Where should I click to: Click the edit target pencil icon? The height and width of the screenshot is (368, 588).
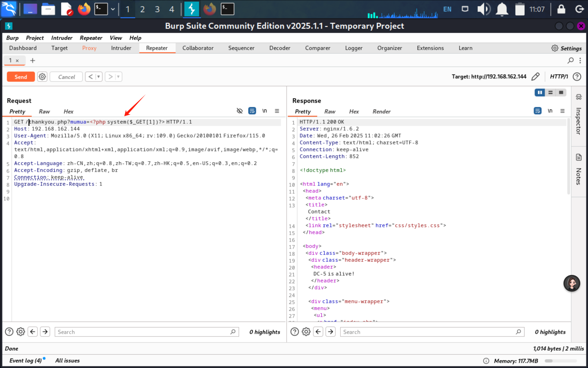(535, 77)
